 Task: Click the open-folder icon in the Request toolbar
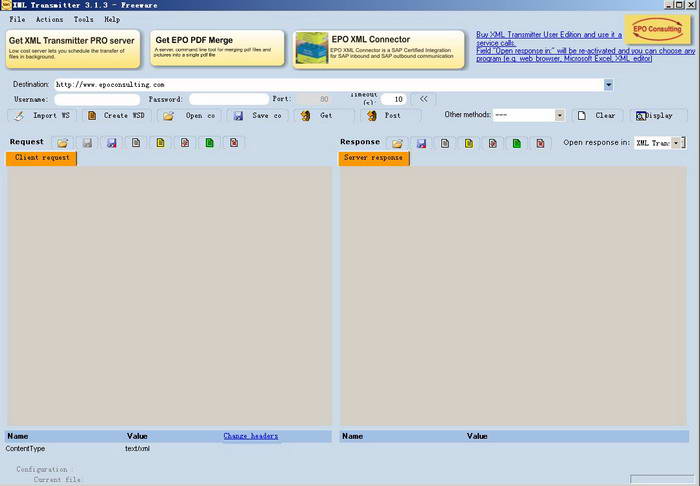point(62,143)
